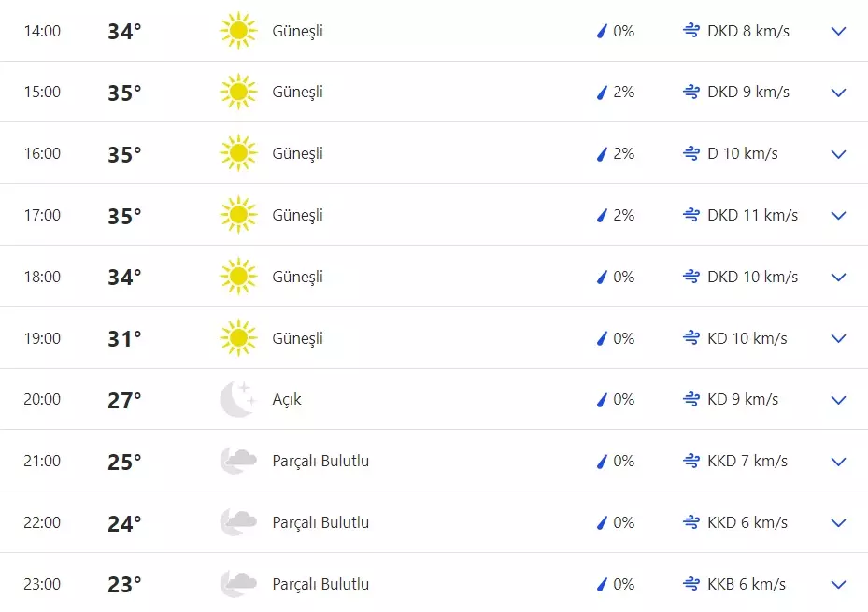This screenshot has height=612, width=868.
Task: Expand the 14:00 forecast details
Action: click(838, 31)
